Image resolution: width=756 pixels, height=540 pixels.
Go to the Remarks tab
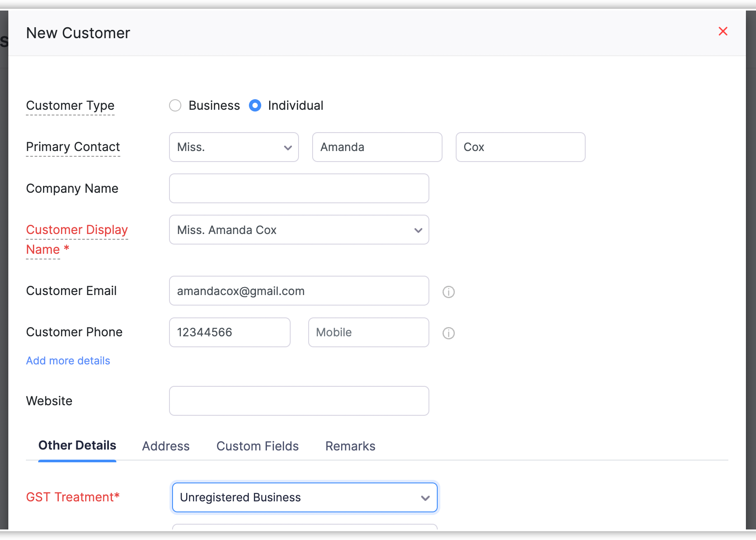pyautogui.click(x=350, y=446)
